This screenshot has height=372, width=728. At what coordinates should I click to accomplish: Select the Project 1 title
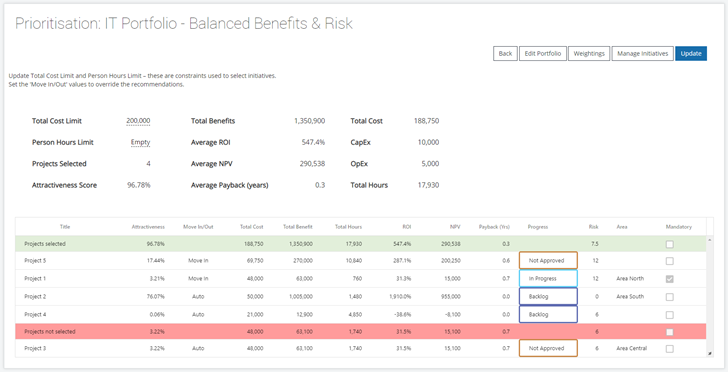pyautogui.click(x=35, y=279)
